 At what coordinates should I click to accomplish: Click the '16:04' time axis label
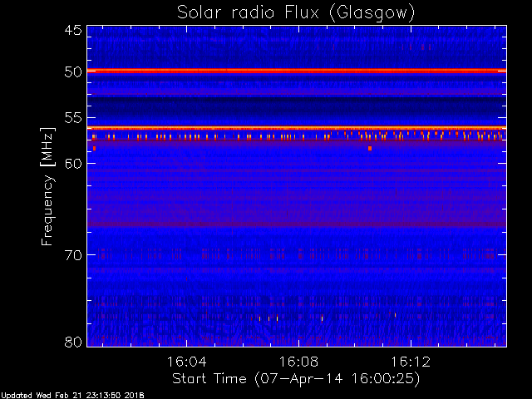(x=186, y=362)
